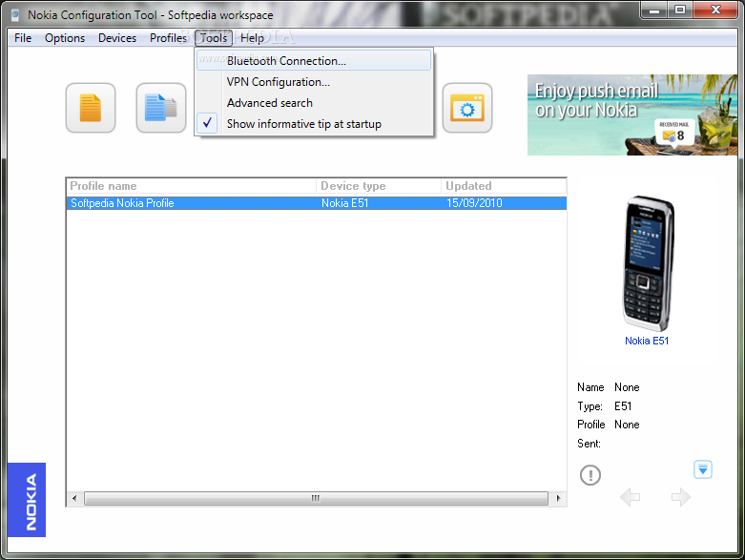
Task: Collapse the open Tools menu
Action: [214, 38]
